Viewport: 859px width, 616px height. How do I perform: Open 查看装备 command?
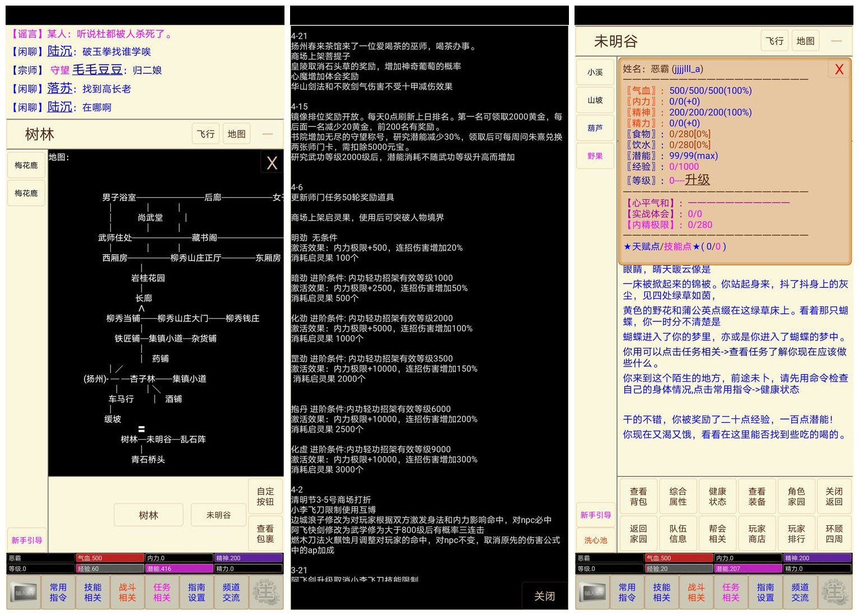click(x=757, y=497)
